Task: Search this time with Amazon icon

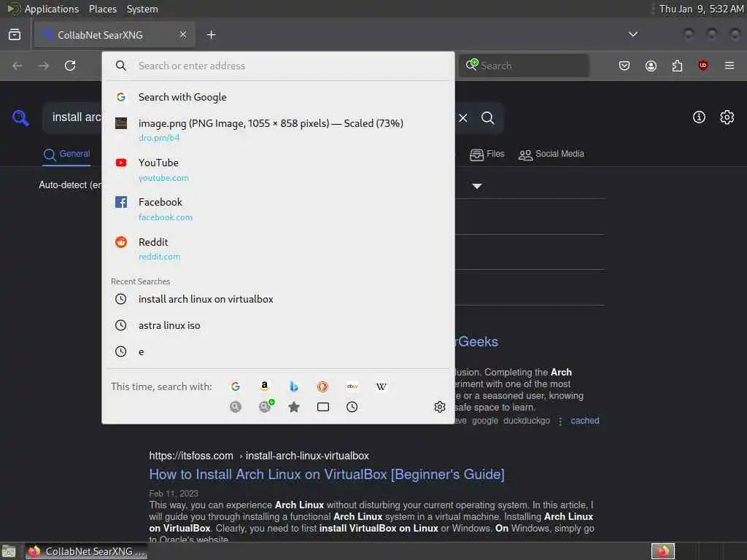Action: pos(264,386)
